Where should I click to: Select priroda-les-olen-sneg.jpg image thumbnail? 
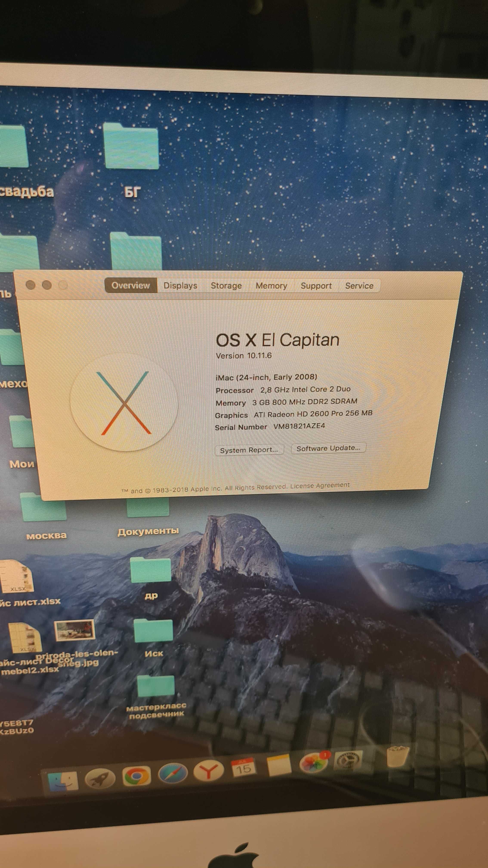click(74, 630)
